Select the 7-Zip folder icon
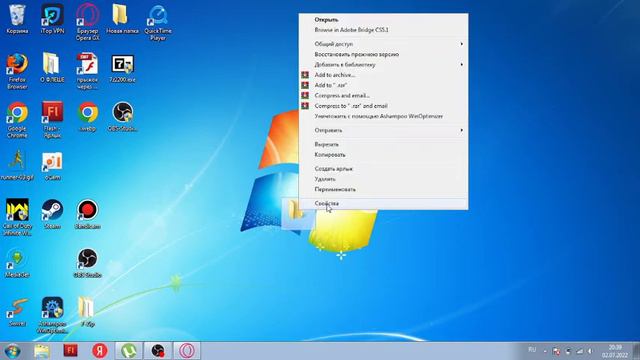 click(x=87, y=312)
